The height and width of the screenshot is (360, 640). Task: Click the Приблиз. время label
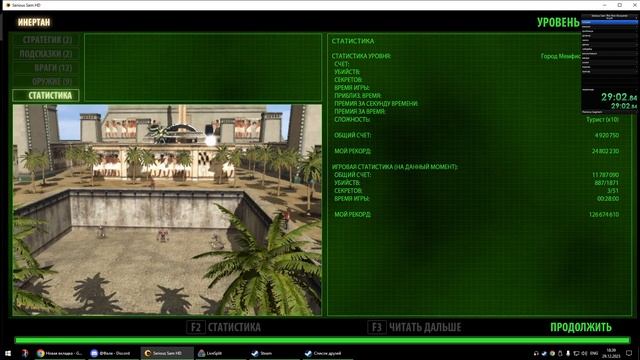(358, 96)
